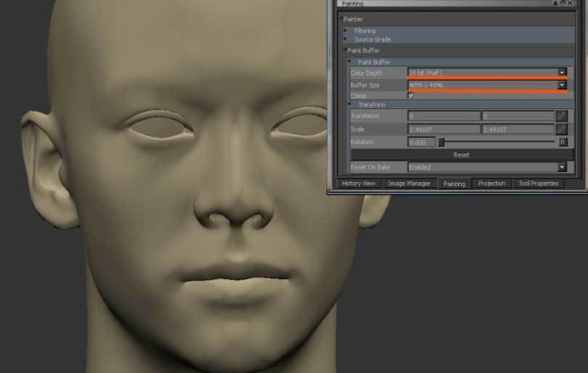Image resolution: width=588 pixels, height=373 pixels.
Task: Toggle the Translation link icon
Action: click(561, 115)
